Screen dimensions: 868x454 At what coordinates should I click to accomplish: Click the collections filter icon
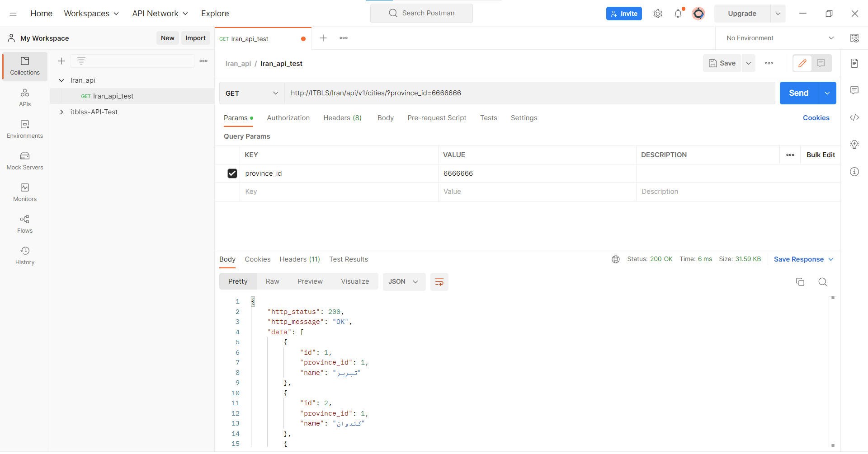(81, 61)
